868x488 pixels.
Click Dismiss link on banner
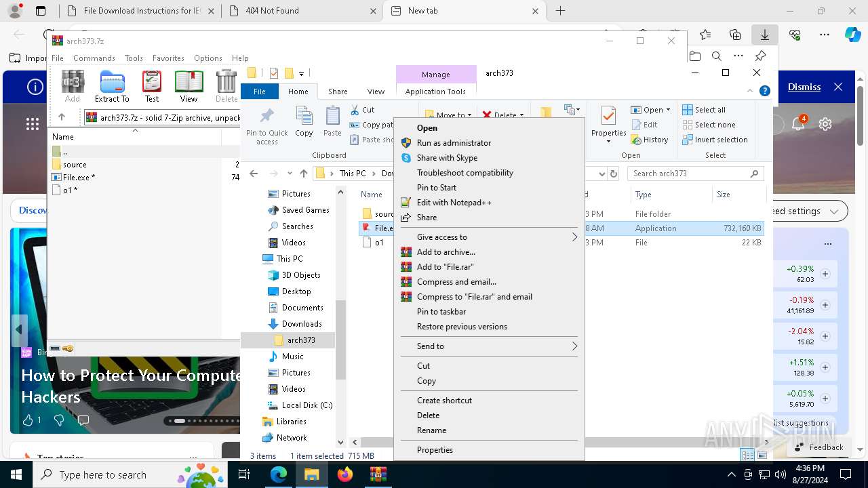pos(804,87)
